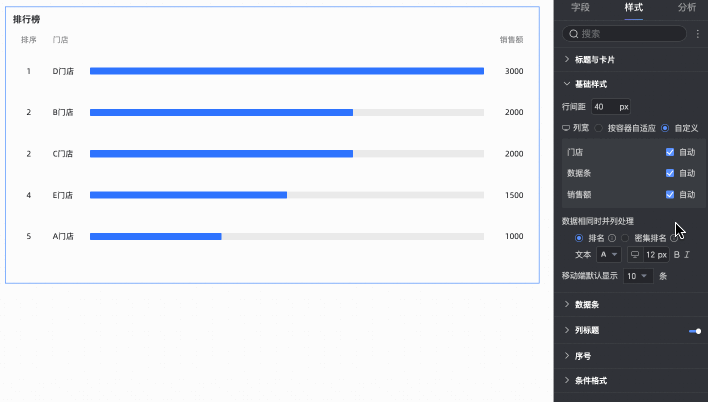Toggle the 列标题 switch off
The width and height of the screenshot is (708, 402).
click(695, 331)
